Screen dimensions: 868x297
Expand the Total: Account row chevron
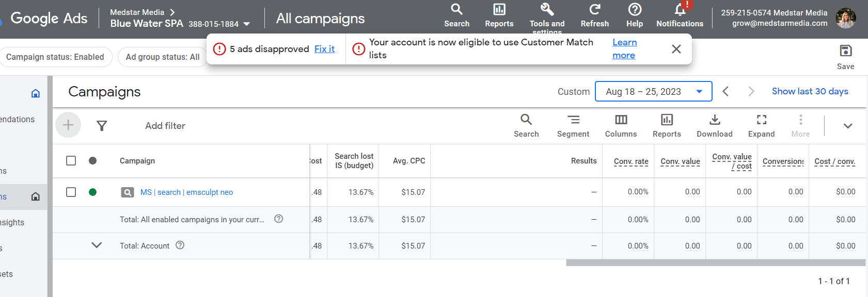[97, 245]
